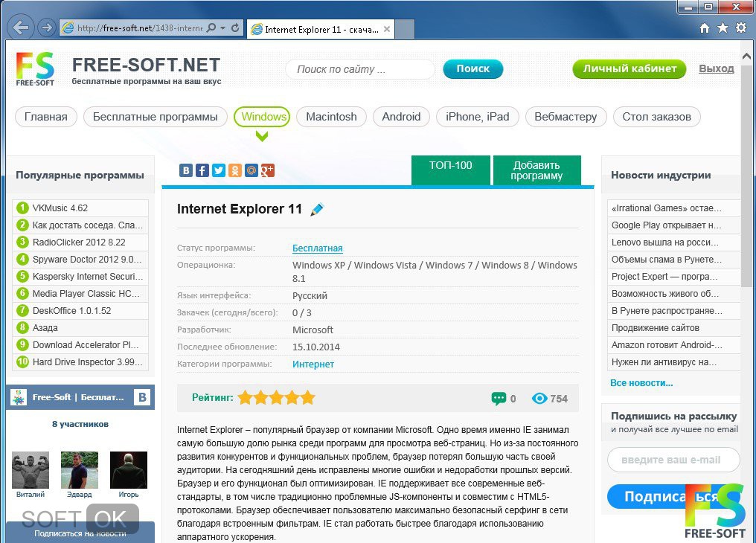This screenshot has width=756, height=543.
Task: Close the Internet Explorer 11 browser tab
Action: 387,29
